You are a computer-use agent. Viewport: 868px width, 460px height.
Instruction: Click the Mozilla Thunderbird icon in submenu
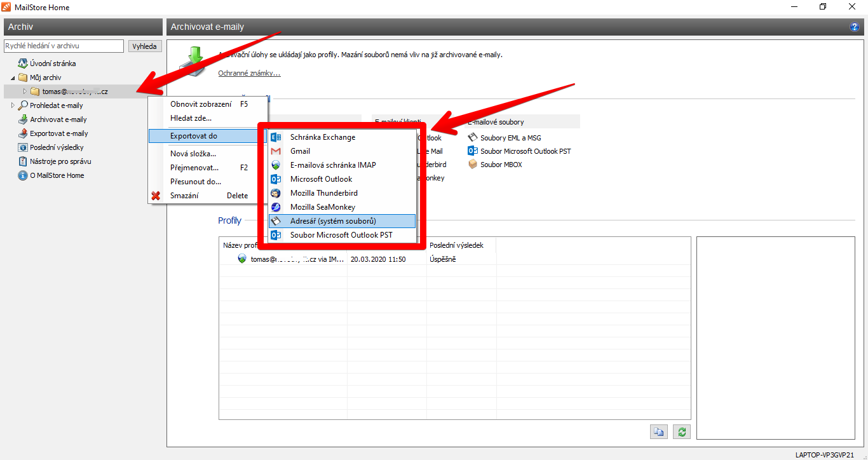(x=276, y=193)
